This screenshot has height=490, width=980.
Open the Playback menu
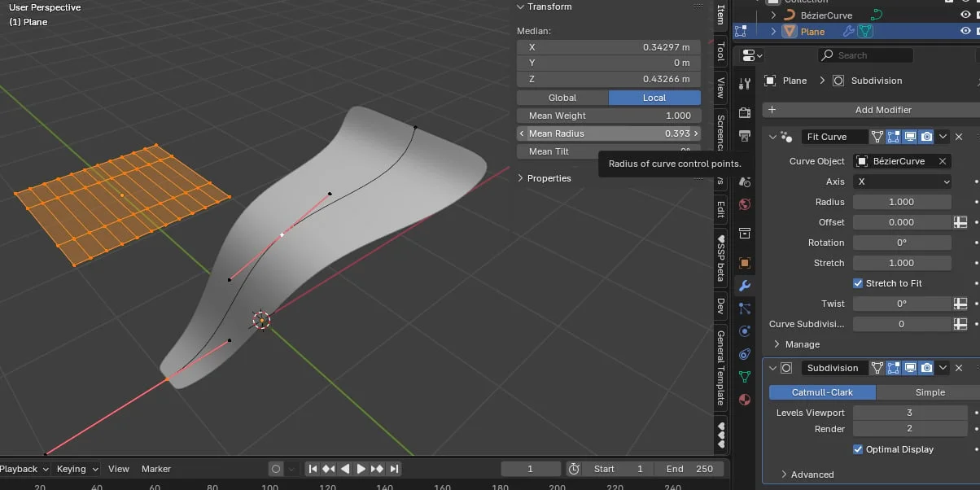point(20,469)
